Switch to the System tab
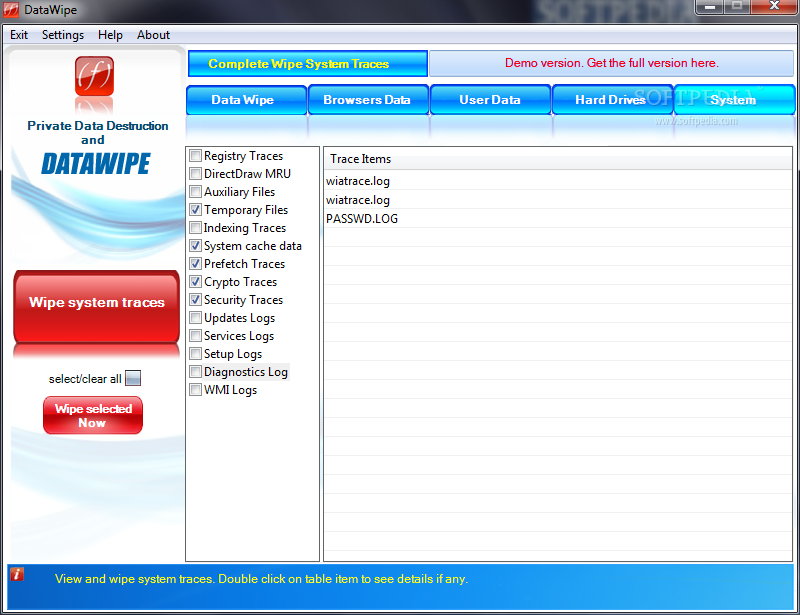The image size is (800, 615). tap(734, 100)
